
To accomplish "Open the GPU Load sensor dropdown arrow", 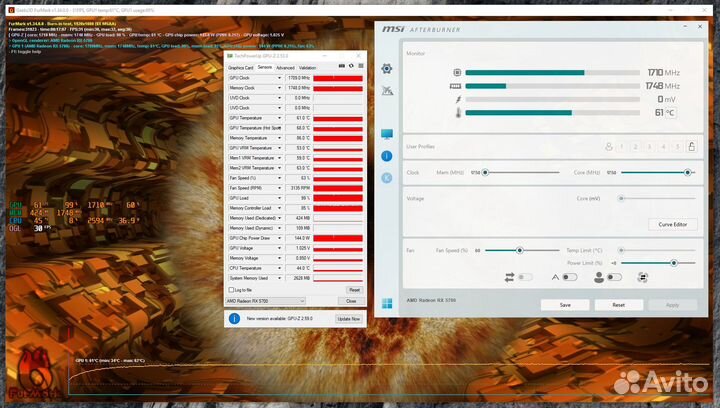I will pos(279,198).
